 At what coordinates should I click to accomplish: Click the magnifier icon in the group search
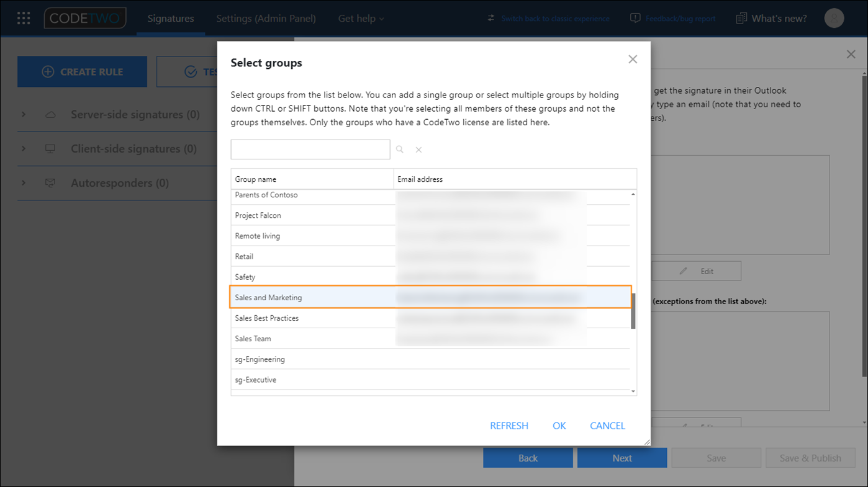point(399,149)
